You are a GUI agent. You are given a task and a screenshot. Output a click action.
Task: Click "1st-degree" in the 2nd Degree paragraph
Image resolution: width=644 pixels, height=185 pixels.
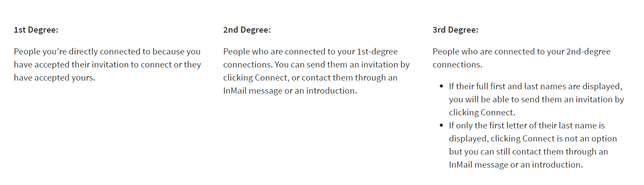377,52
